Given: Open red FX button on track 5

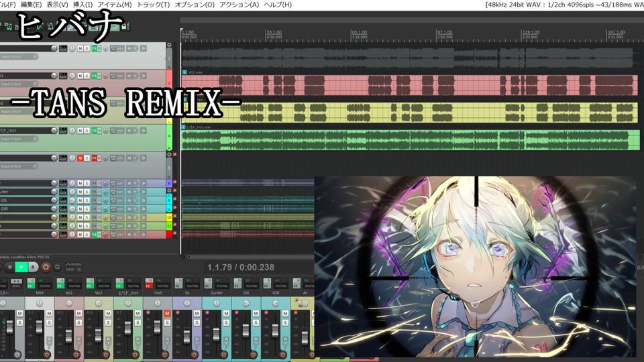Looking at the screenshot, I should tap(95, 158).
